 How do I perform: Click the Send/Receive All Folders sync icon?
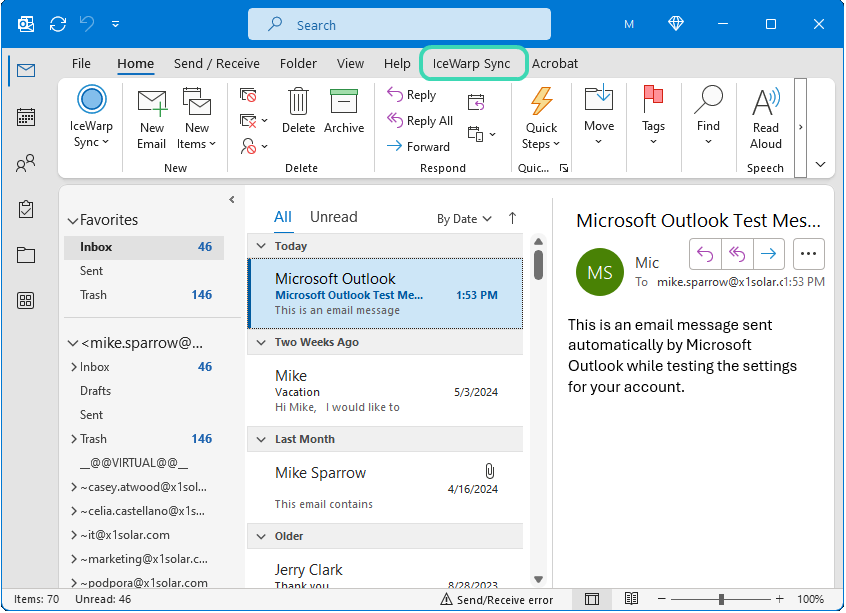58,24
